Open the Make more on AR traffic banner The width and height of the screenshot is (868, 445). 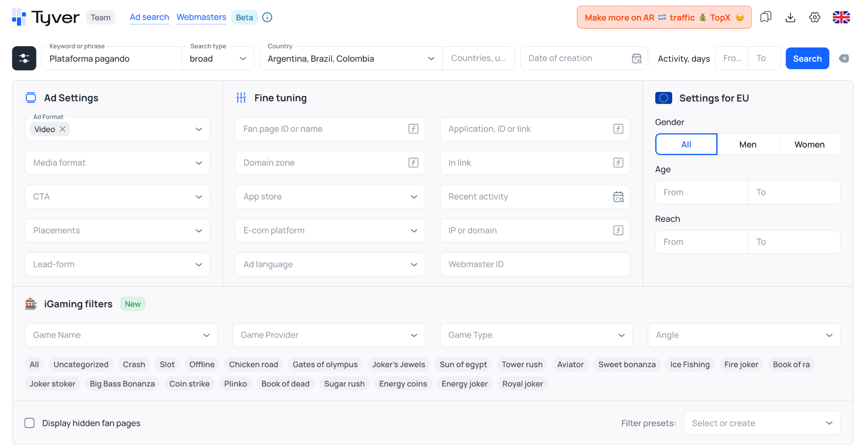click(664, 17)
